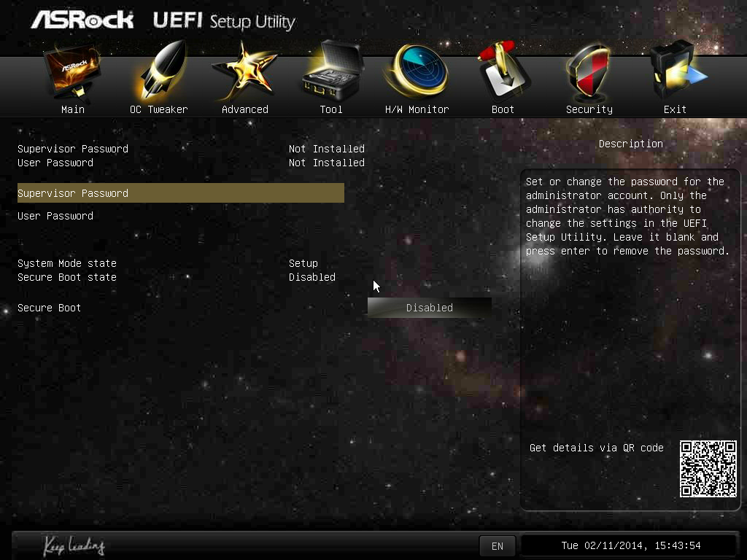Select the Security shield icon
747x560 pixels.
click(589, 73)
